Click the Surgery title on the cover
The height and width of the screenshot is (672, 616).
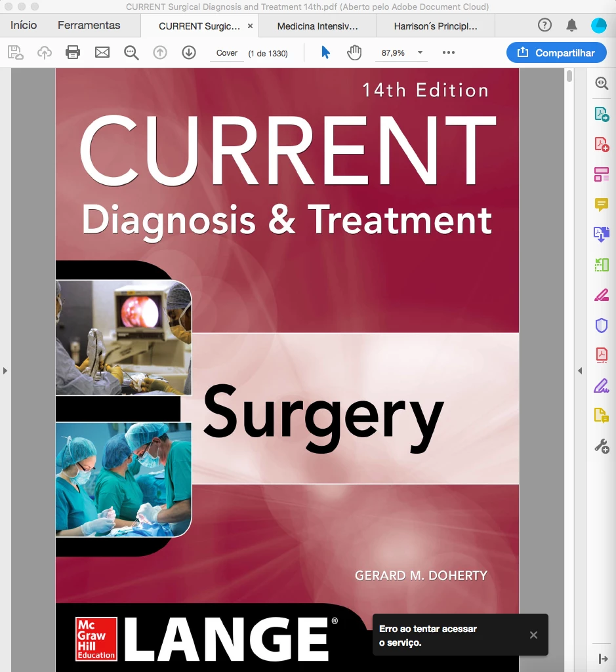[x=323, y=418]
